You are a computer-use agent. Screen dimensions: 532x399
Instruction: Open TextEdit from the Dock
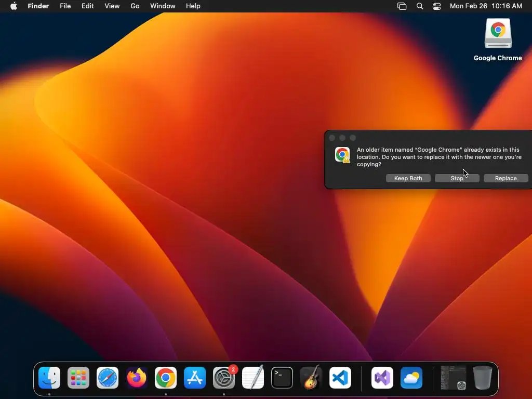pos(253,378)
